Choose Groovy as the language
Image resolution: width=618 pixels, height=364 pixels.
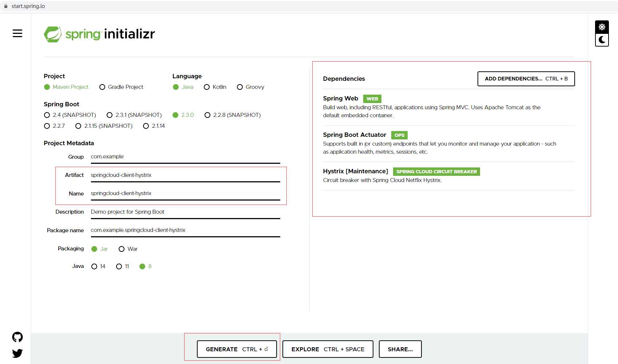(250, 87)
